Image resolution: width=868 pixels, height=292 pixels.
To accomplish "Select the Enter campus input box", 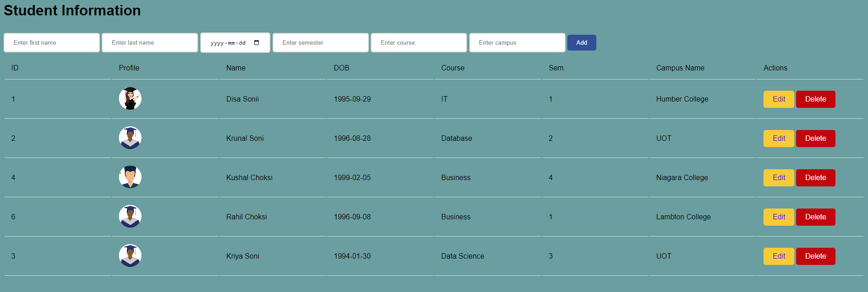I will tap(517, 43).
